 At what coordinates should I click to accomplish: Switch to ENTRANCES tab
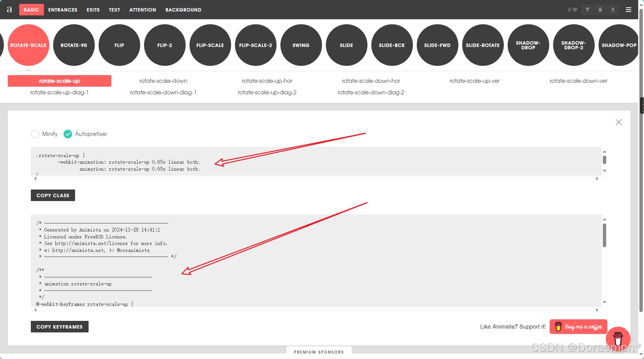pyautogui.click(x=63, y=10)
